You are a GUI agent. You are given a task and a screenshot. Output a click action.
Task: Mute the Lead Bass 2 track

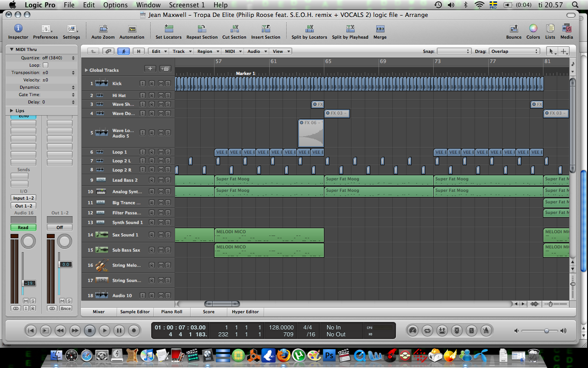[161, 180]
